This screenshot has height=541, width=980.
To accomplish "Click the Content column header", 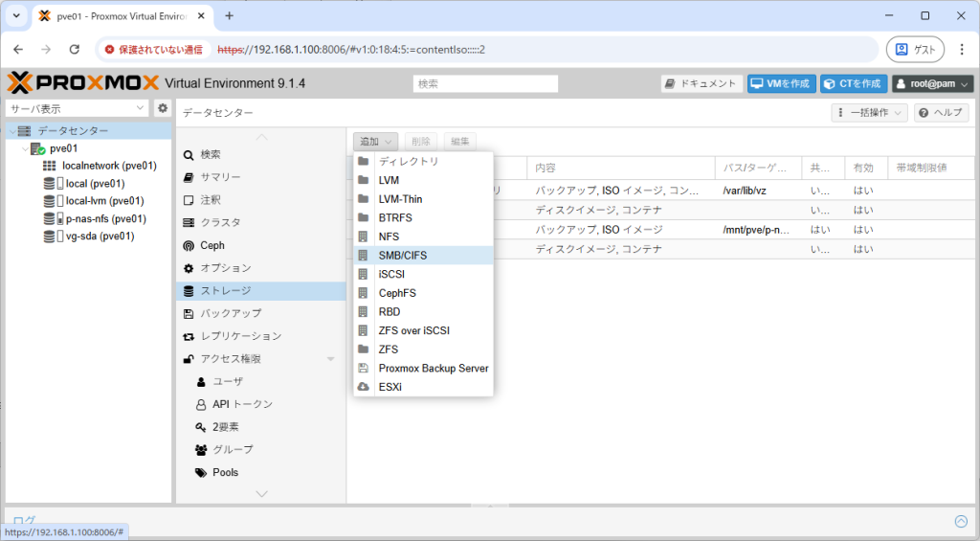I will click(620, 168).
